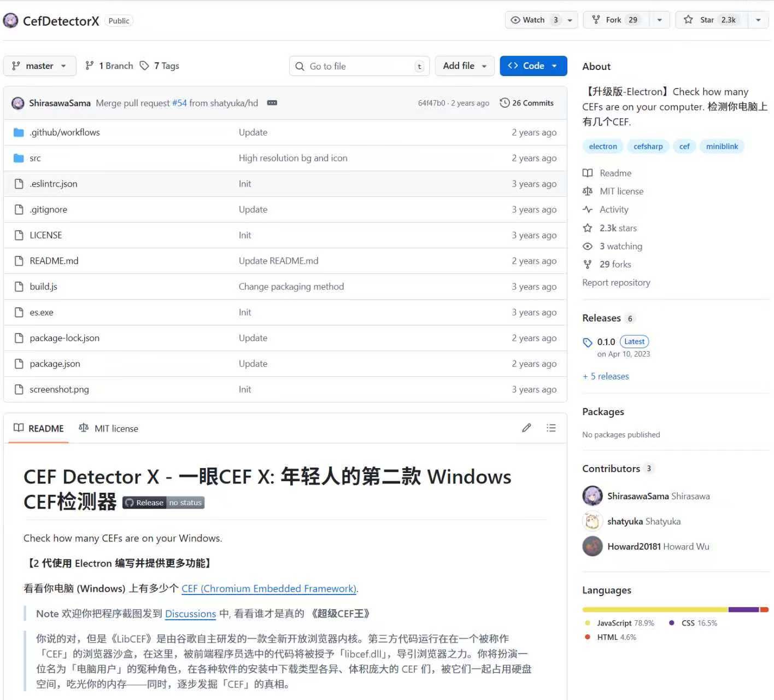Click the Go to file search field
The image size is (774, 700).
click(x=360, y=66)
